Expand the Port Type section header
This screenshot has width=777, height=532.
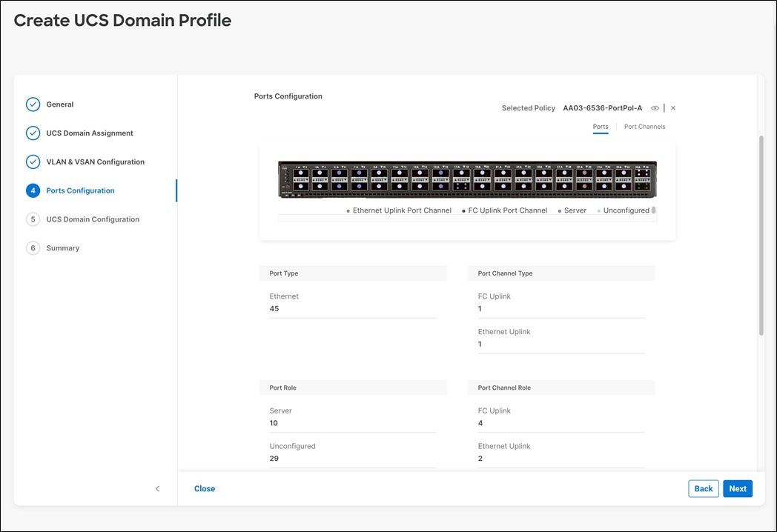click(353, 273)
